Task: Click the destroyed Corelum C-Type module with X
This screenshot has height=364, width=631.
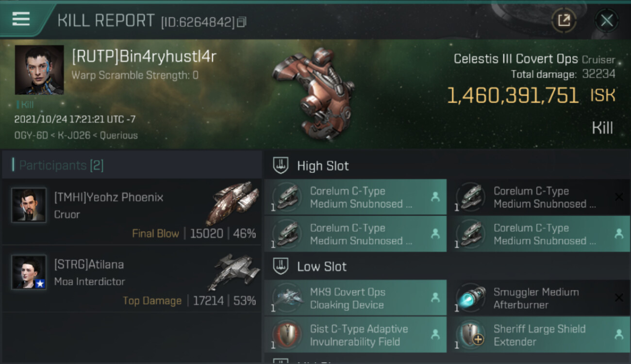Action: point(539,197)
